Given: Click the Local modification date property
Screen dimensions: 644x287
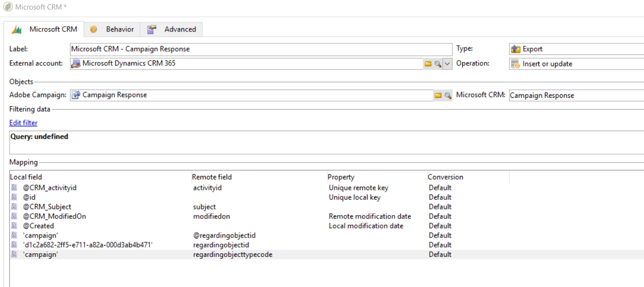Looking at the screenshot, I should [x=366, y=226].
